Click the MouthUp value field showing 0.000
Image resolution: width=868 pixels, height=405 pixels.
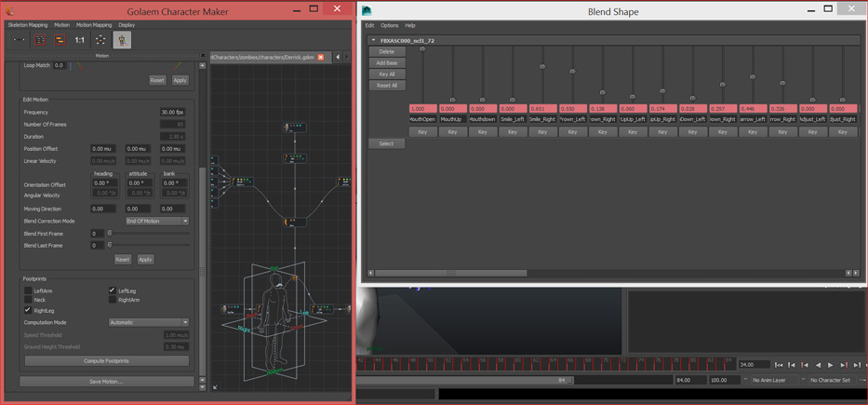click(453, 109)
